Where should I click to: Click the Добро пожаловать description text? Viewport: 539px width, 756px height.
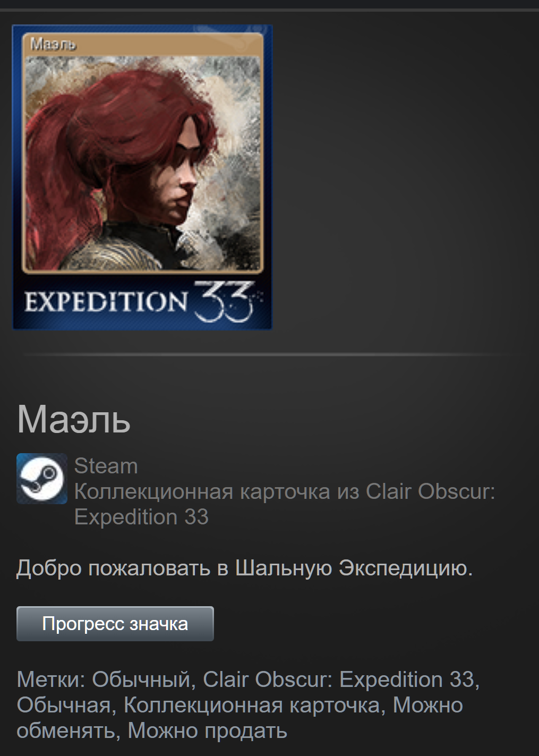(x=244, y=568)
